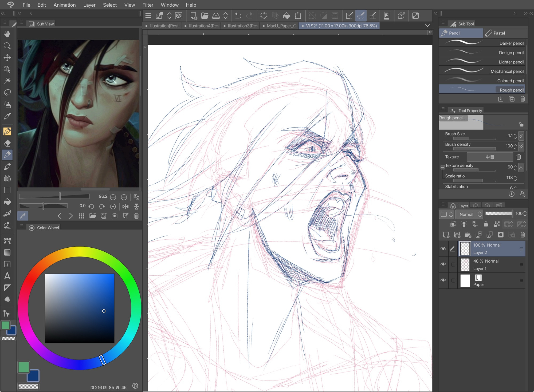The image size is (534, 392).
Task: Open the Layer panel hamburger menu
Action: (x=443, y=204)
